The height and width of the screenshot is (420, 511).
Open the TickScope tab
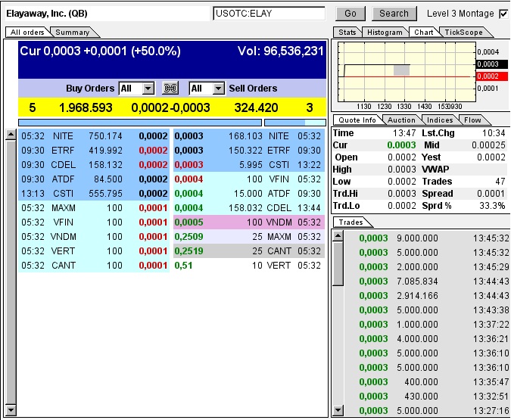463,33
